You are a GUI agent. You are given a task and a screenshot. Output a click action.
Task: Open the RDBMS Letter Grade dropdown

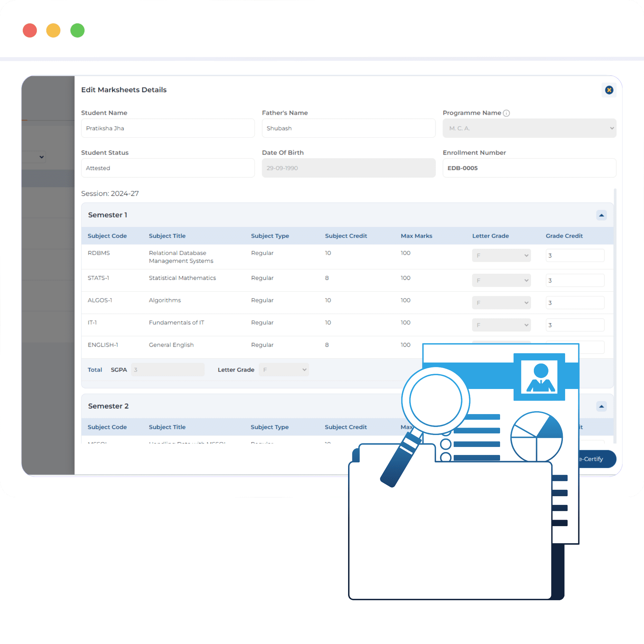501,256
